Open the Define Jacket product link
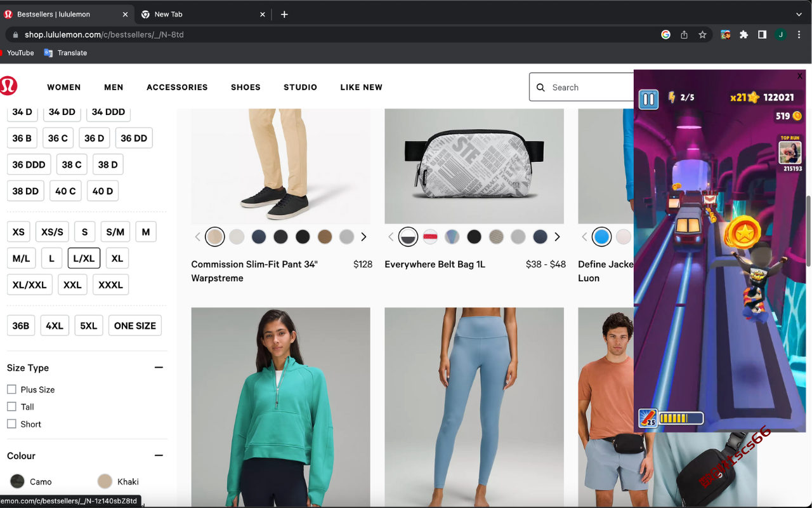The image size is (812, 508). tap(606, 271)
